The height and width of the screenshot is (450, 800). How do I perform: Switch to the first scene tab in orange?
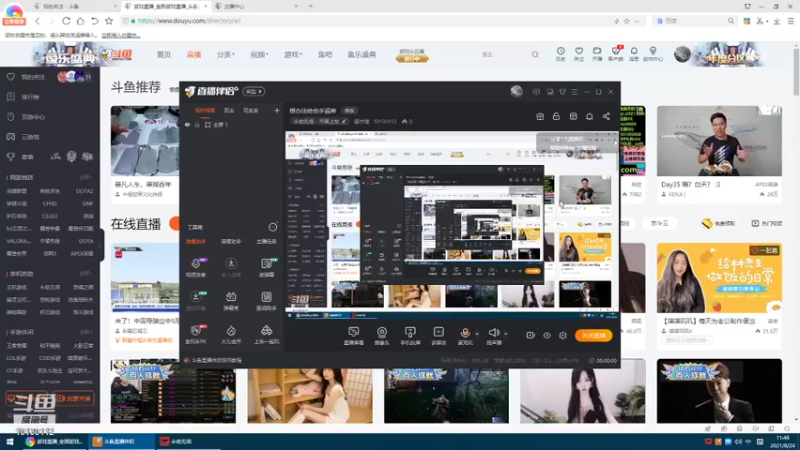click(205, 110)
